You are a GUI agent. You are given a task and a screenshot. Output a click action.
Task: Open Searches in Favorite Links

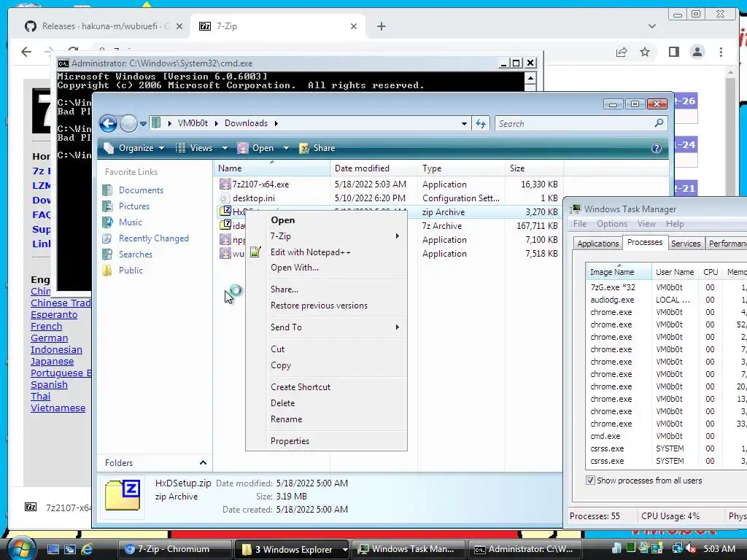(135, 254)
